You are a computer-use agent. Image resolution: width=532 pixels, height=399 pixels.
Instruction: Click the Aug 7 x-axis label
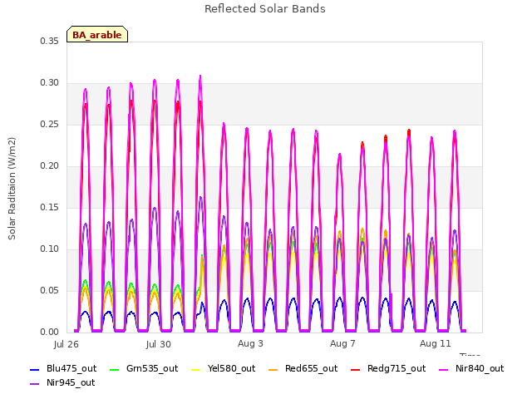(x=342, y=343)
